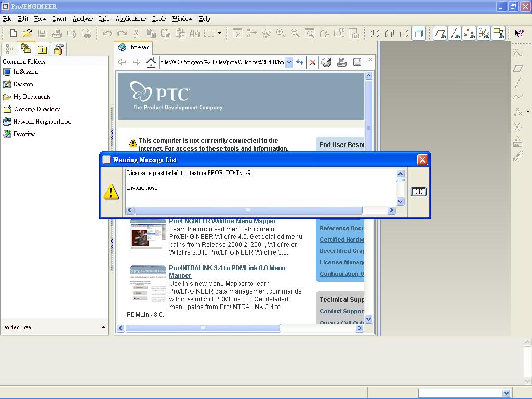Toggle datum planes display
The width and height of the screenshot is (532, 399).
(441, 33)
